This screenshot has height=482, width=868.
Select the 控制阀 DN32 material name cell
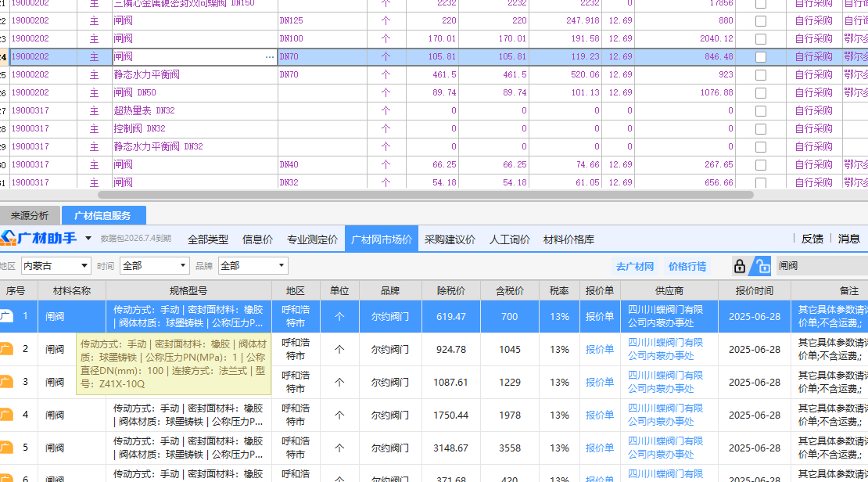pos(194,128)
